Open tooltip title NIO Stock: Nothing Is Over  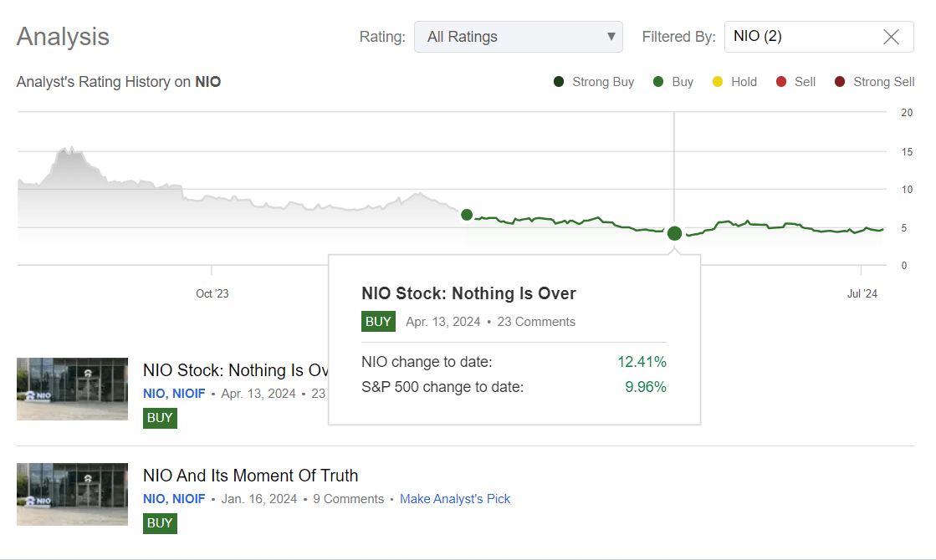tap(468, 293)
